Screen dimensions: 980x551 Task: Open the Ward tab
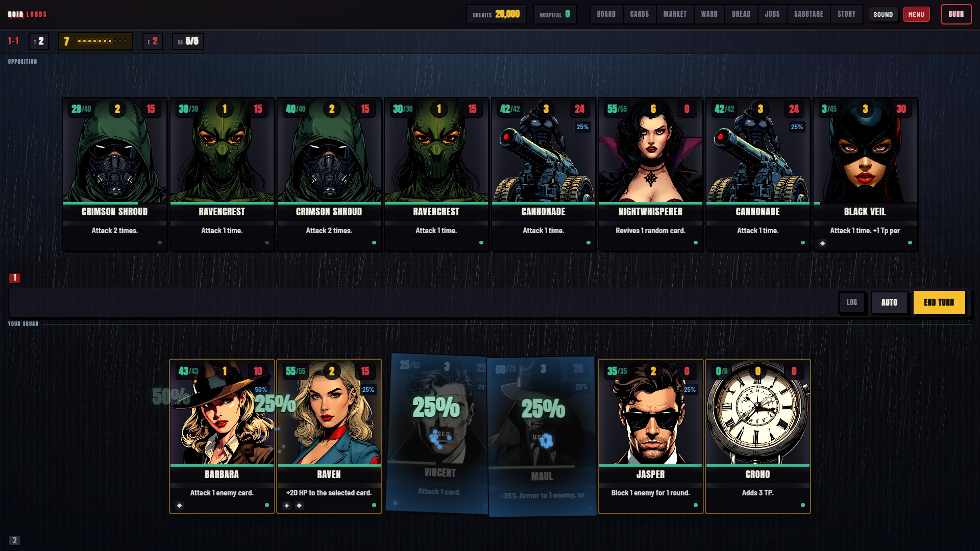pos(709,14)
